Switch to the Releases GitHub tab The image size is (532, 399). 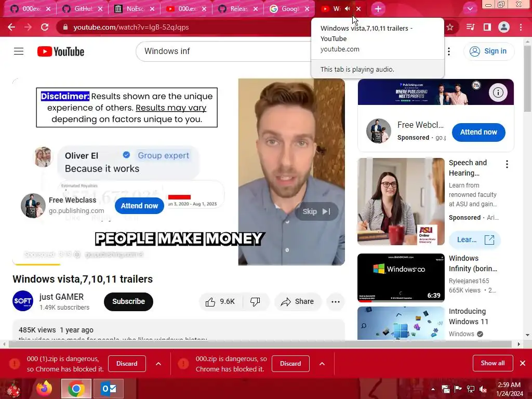[x=238, y=9]
